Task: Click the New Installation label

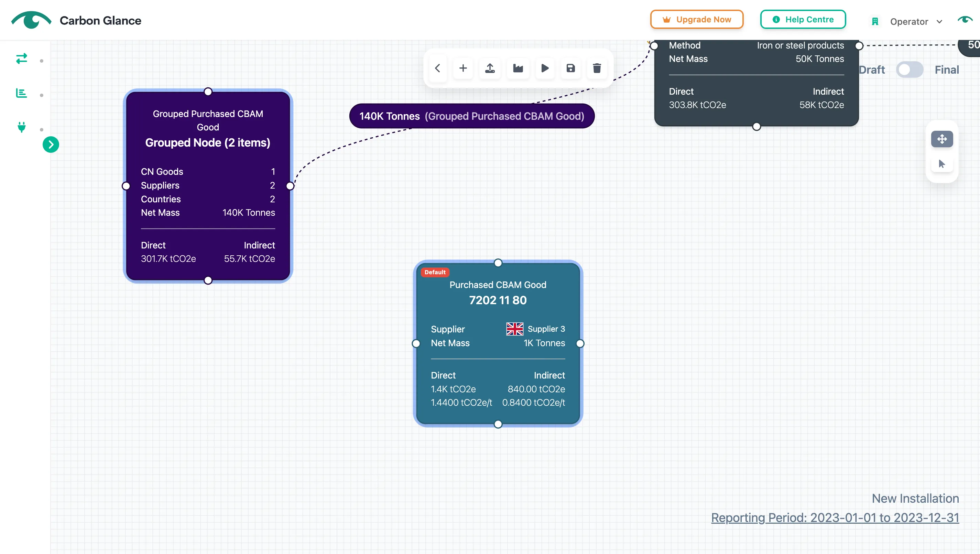Action: (x=915, y=498)
